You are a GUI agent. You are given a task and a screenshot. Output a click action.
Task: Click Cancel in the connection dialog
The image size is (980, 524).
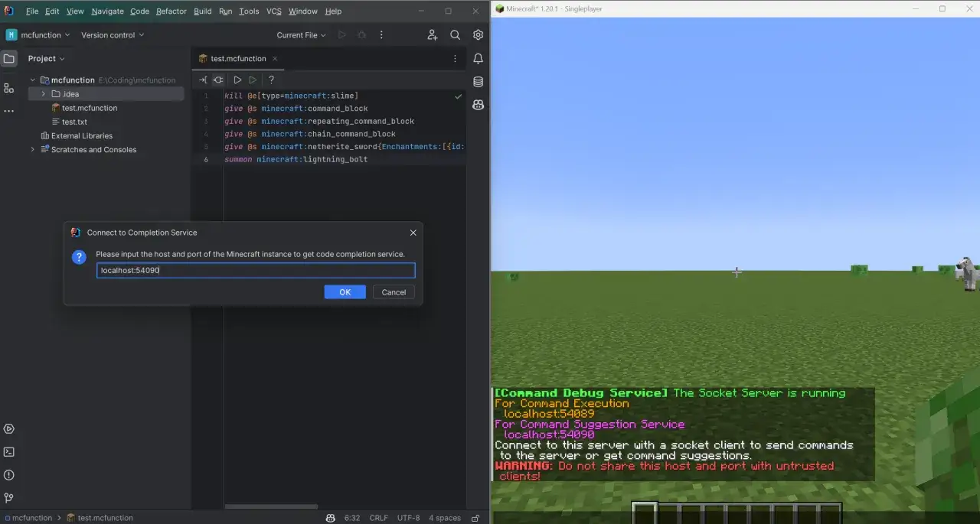[x=394, y=292]
